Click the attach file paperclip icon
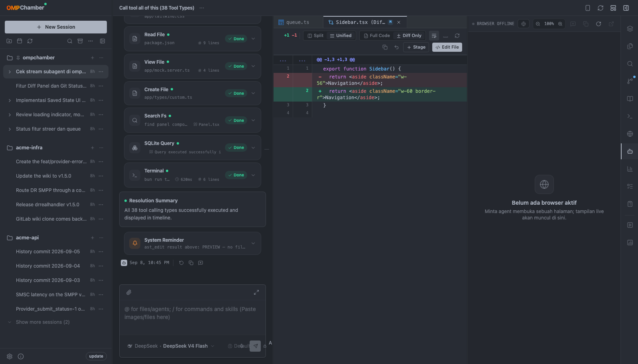The height and width of the screenshot is (364, 638). click(x=129, y=292)
